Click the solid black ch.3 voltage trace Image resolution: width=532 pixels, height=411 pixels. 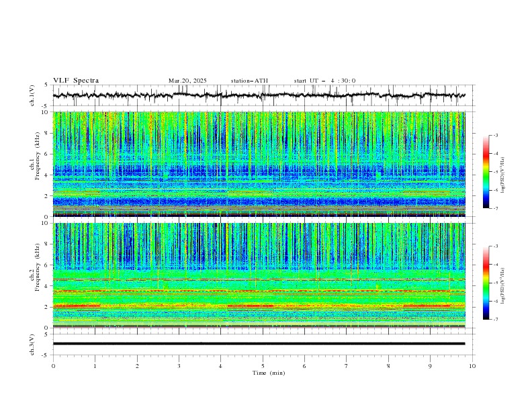tap(259, 344)
